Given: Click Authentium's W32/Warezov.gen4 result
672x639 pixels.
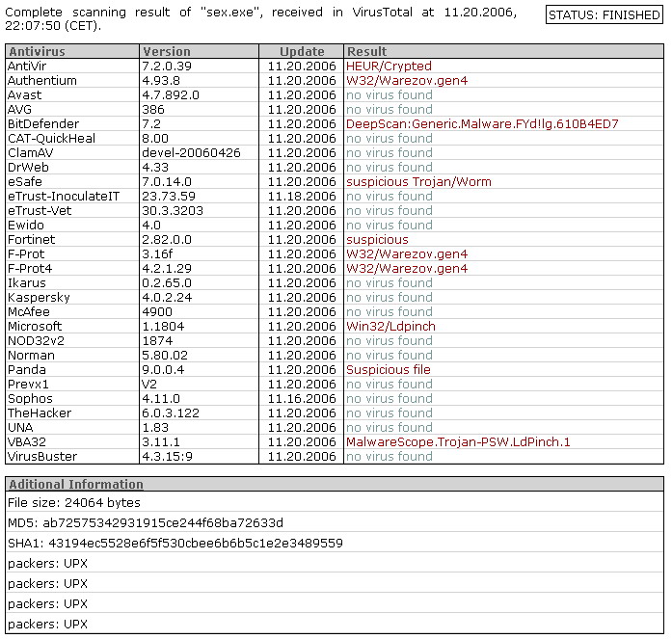Looking at the screenshot, I should coord(407,81).
